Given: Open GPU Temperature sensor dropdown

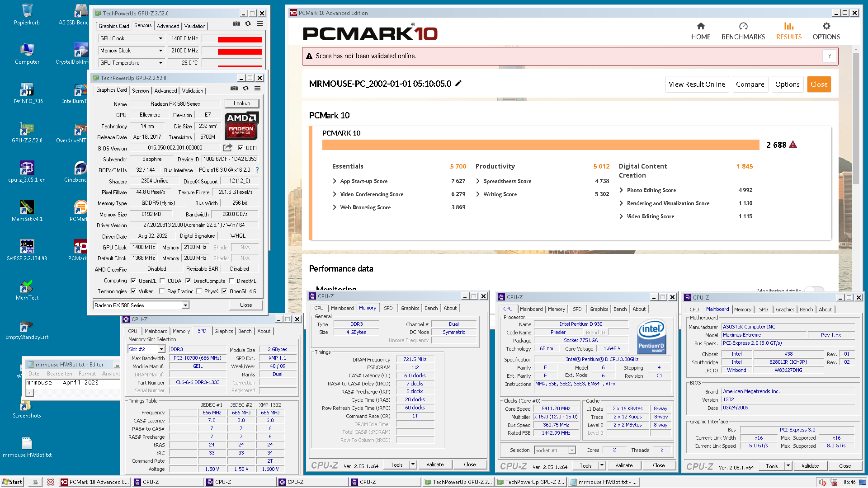Looking at the screenshot, I should click(160, 63).
